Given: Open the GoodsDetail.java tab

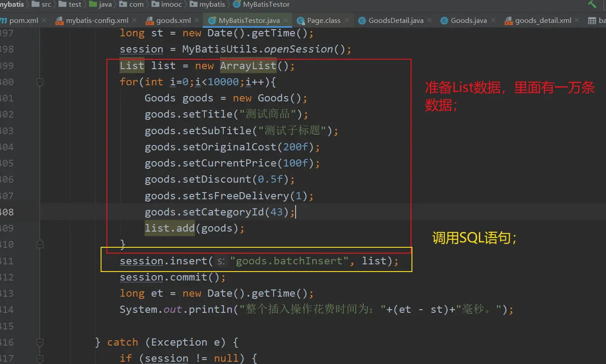Looking at the screenshot, I should (x=395, y=21).
